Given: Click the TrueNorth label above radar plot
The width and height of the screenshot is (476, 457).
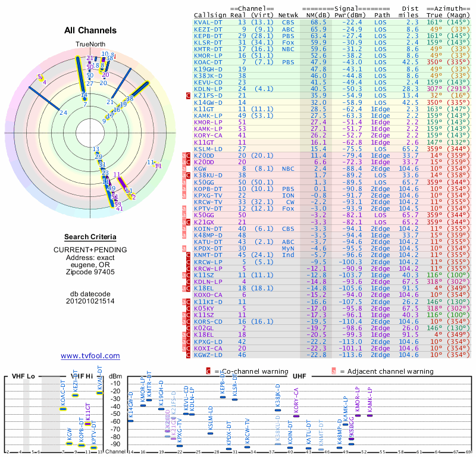Looking at the screenshot, I should [90, 45].
